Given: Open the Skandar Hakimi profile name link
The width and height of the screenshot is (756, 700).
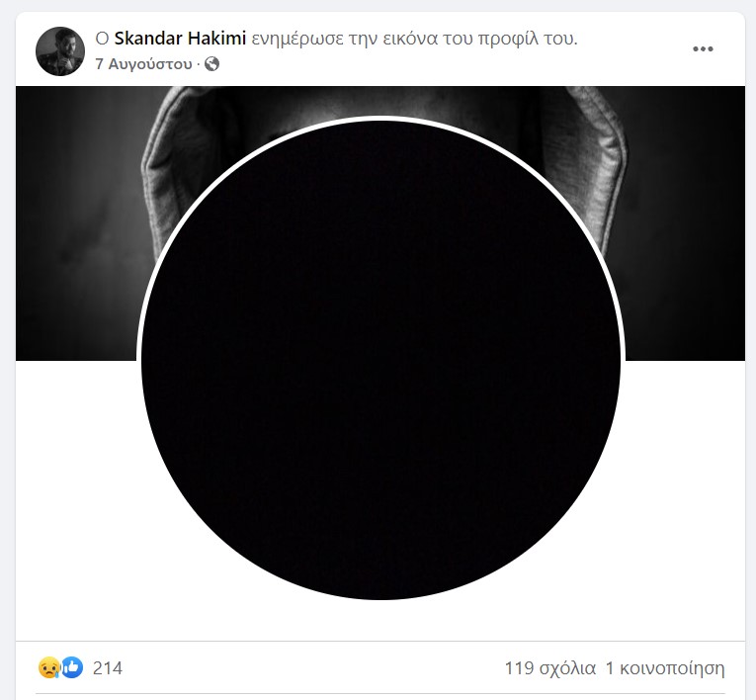Looking at the screenshot, I should (180, 39).
